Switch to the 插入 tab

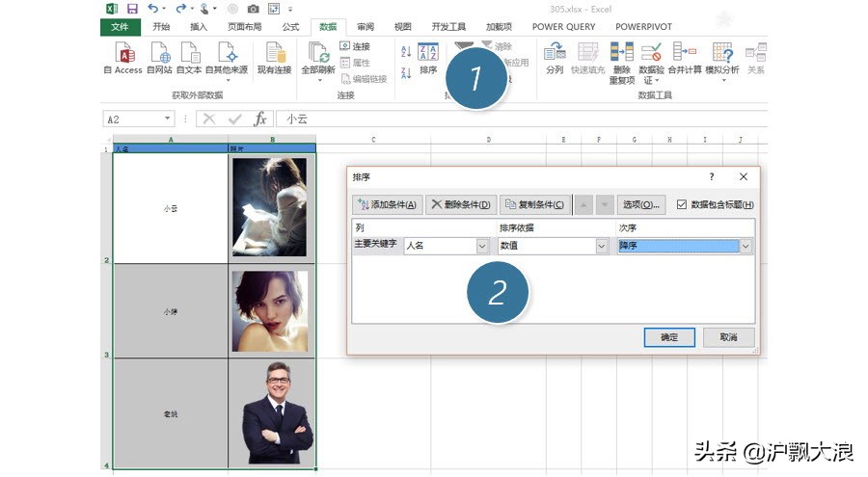tap(198, 27)
